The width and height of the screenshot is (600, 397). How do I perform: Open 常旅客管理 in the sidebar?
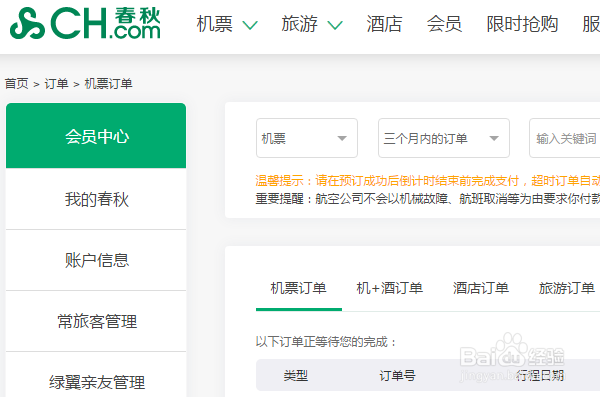[96, 321]
